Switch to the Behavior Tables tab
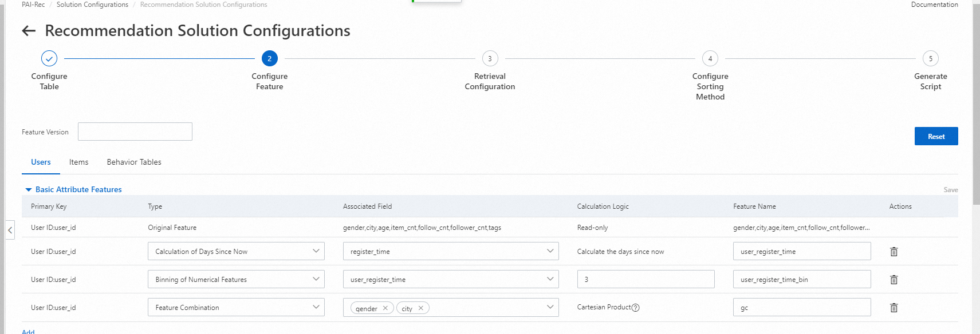The width and height of the screenshot is (980, 334). (x=134, y=162)
